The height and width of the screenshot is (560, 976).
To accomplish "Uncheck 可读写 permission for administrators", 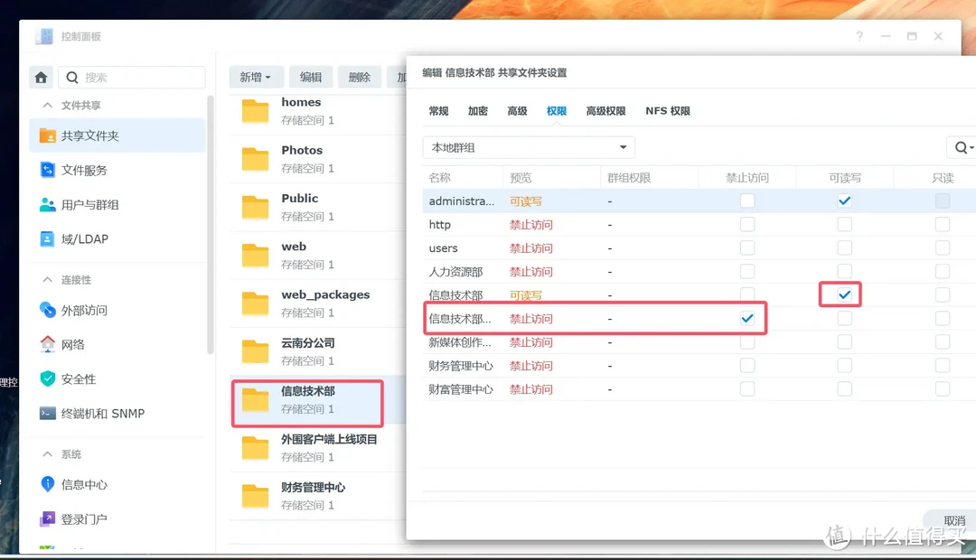I will point(844,201).
